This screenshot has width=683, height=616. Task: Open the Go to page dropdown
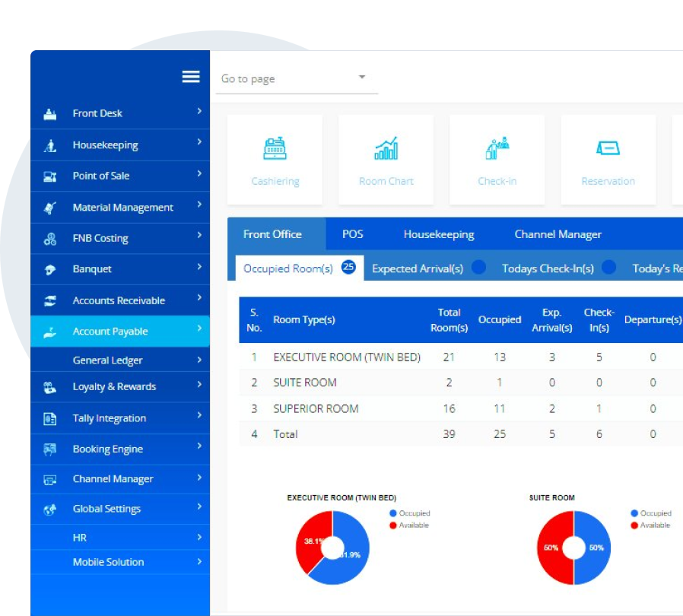point(364,78)
